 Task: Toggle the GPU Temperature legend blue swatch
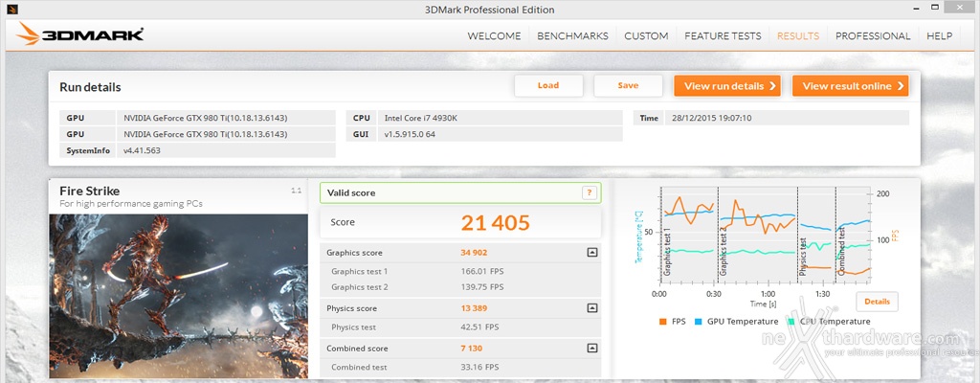pyautogui.click(x=698, y=322)
